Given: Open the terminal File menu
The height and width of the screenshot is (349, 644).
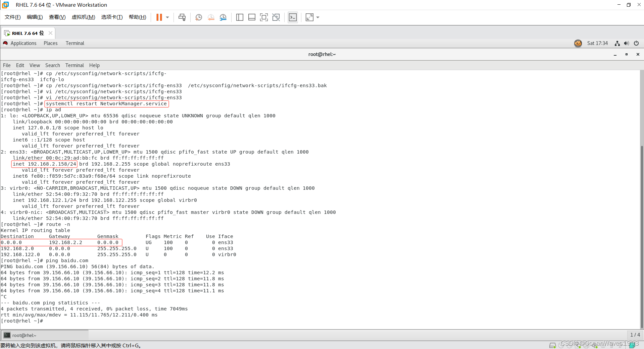Looking at the screenshot, I should tap(7, 65).
